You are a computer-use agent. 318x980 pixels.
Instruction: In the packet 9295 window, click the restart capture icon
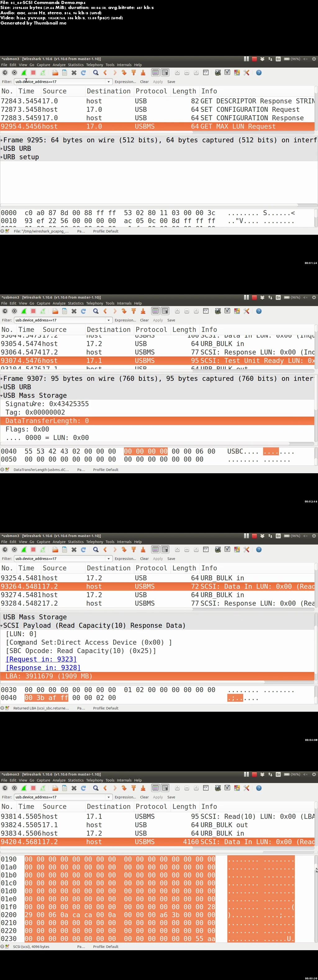(x=43, y=73)
